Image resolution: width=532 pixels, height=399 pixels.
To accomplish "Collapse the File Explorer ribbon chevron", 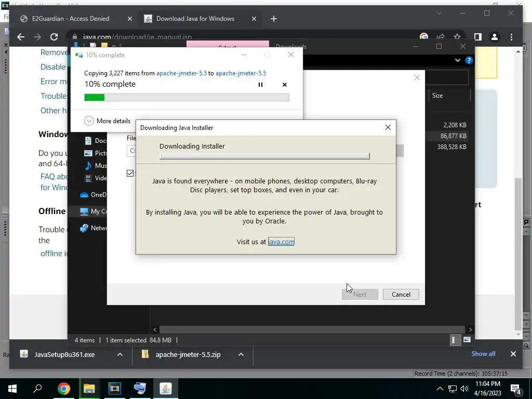I will coord(458,60).
